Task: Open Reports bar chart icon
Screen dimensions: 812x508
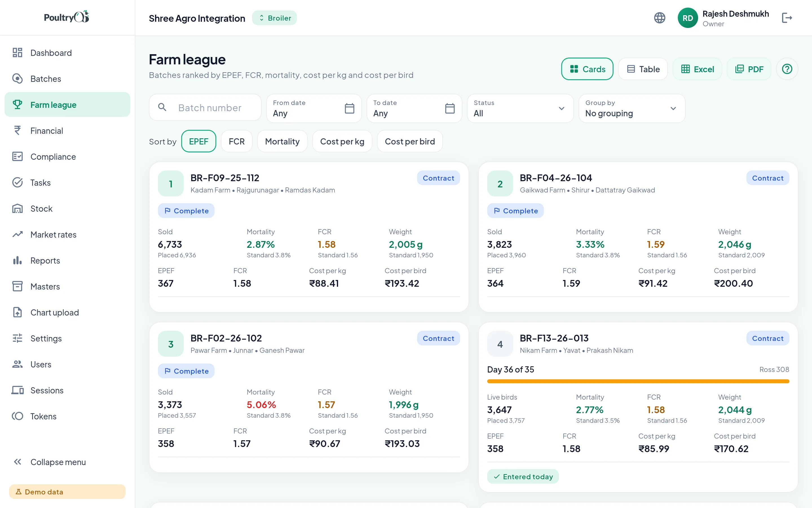Action: pyautogui.click(x=17, y=260)
